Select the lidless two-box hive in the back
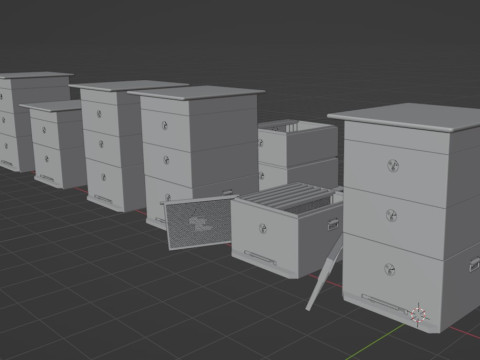This screenshot has width=480, height=360. (x=298, y=155)
